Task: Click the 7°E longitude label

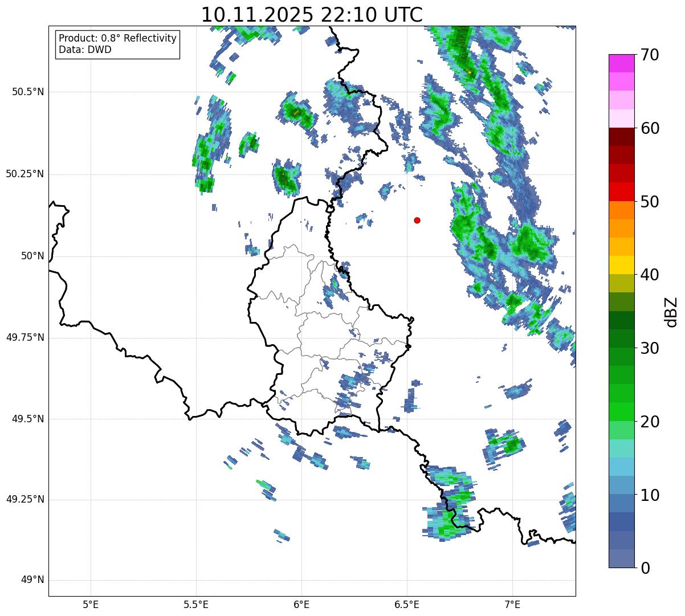Action: (512, 604)
